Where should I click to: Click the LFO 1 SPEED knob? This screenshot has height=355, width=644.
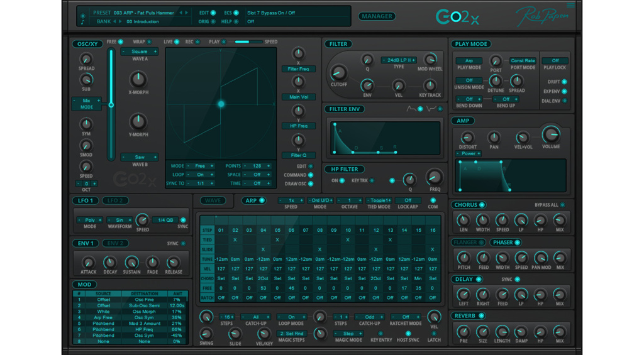142,220
